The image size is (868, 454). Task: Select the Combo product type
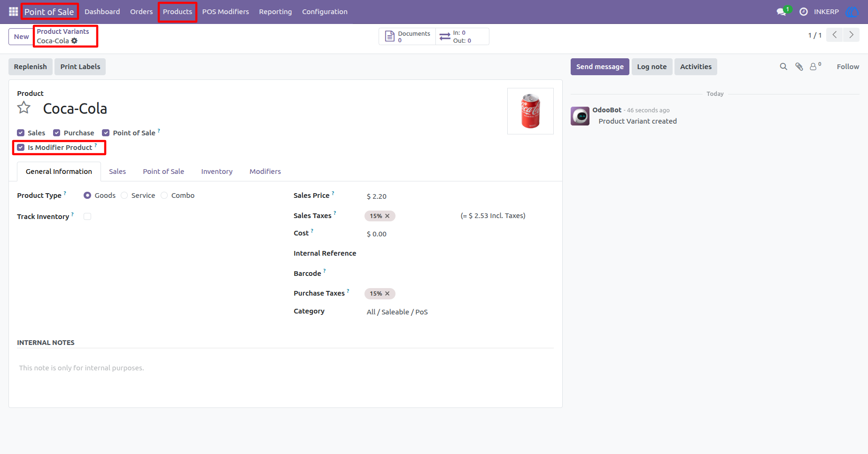coord(164,196)
